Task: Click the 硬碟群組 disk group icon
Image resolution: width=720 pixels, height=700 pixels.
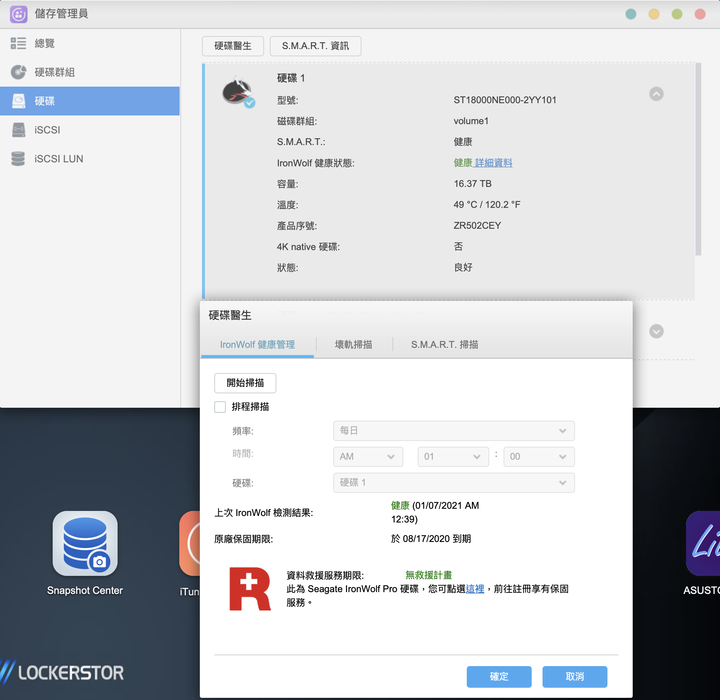Action: (18, 72)
